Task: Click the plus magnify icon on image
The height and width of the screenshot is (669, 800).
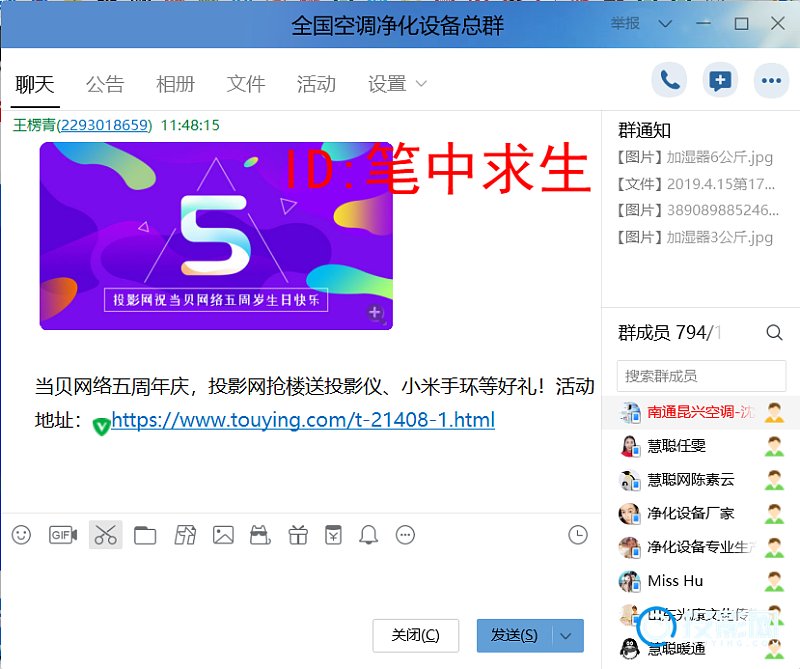Action: (376, 313)
